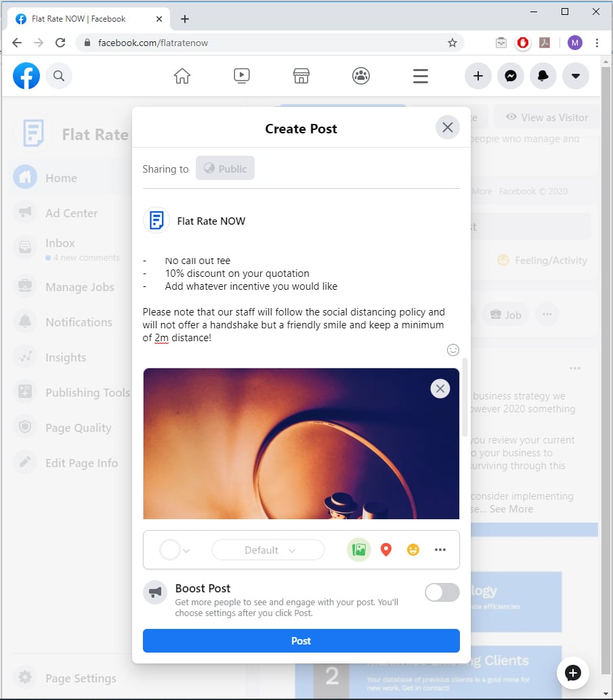Image resolution: width=613 pixels, height=700 pixels.
Task: Open the hamburger menu in top bar
Action: (x=421, y=76)
